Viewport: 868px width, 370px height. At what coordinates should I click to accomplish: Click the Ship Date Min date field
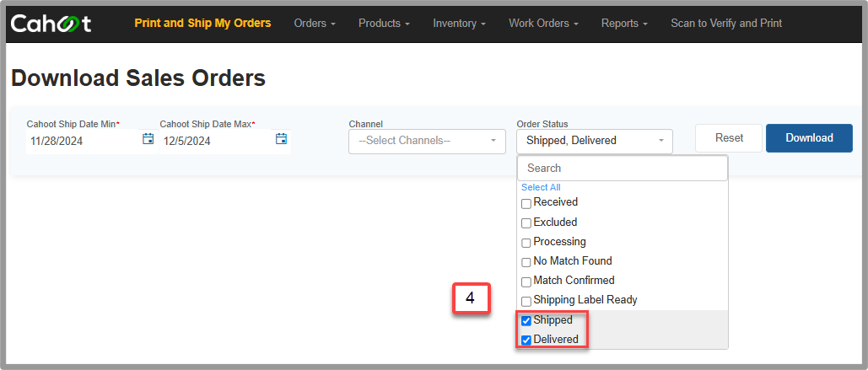click(83, 141)
